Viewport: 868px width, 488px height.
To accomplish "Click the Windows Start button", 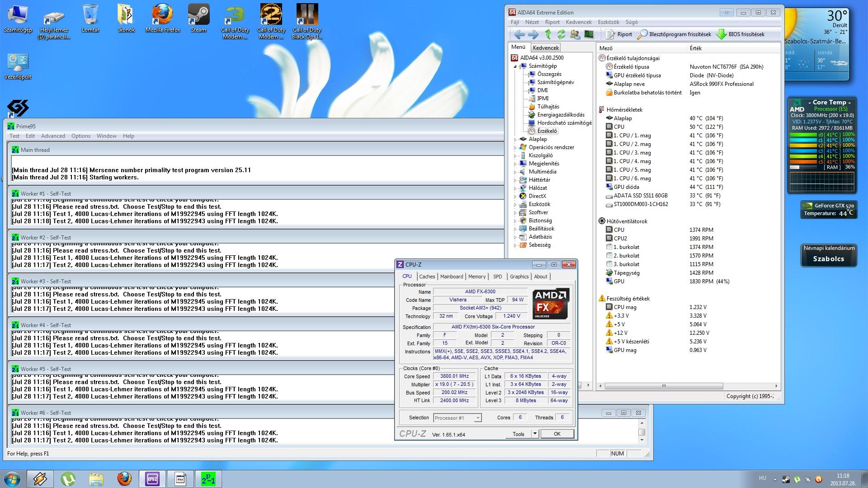I will 12,479.
